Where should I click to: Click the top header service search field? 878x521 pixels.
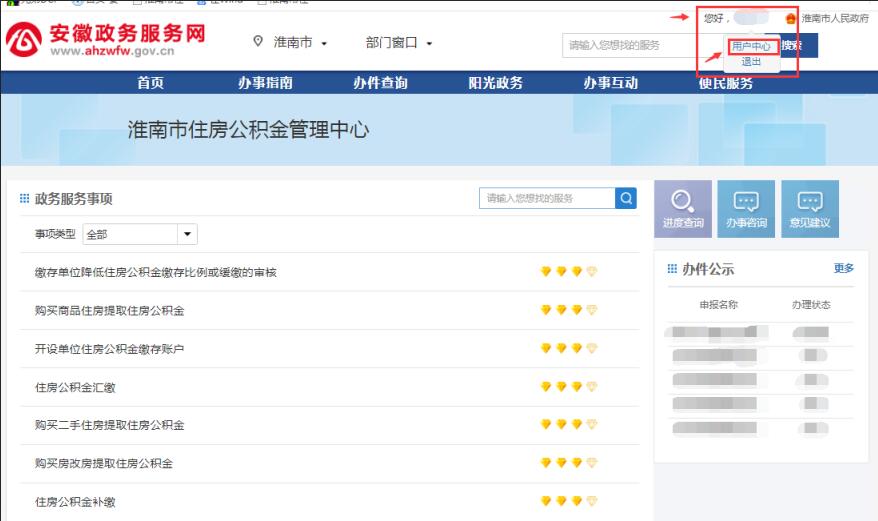pyautogui.click(x=630, y=45)
